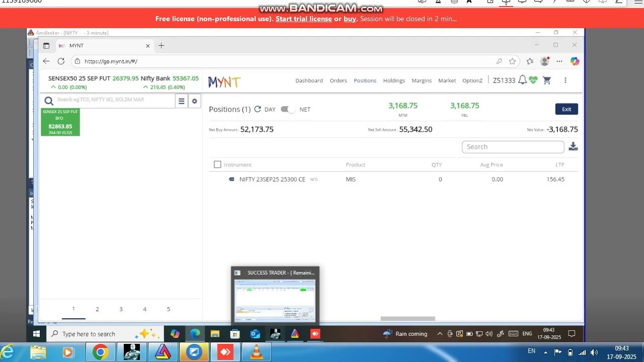Expand hidden system tray icons chevron
Viewport: 644px width, 362px height.
440,333
